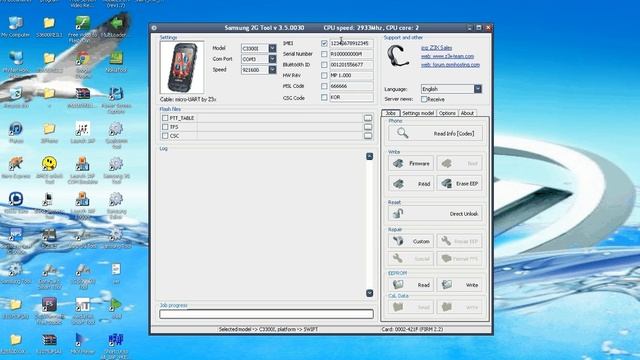640x360 pixels.
Task: Browse for the TFS file
Action: pyautogui.click(x=368, y=127)
